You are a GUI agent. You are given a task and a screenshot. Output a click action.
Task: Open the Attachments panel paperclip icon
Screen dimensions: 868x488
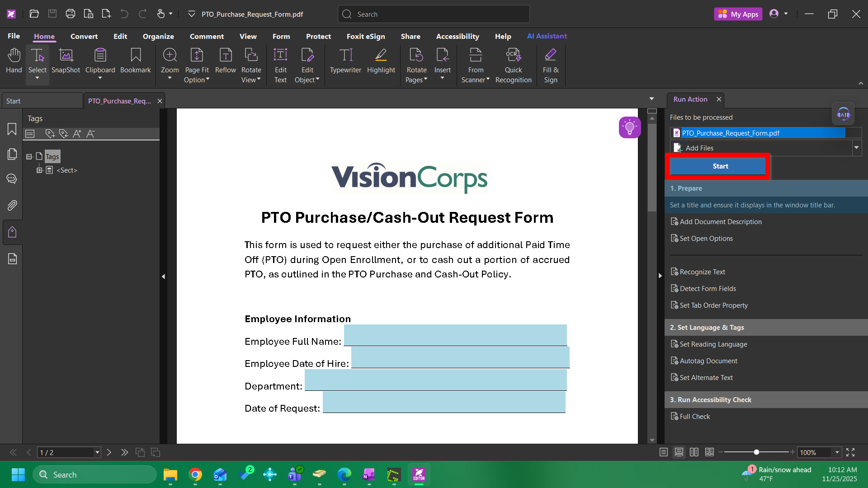pos(12,206)
